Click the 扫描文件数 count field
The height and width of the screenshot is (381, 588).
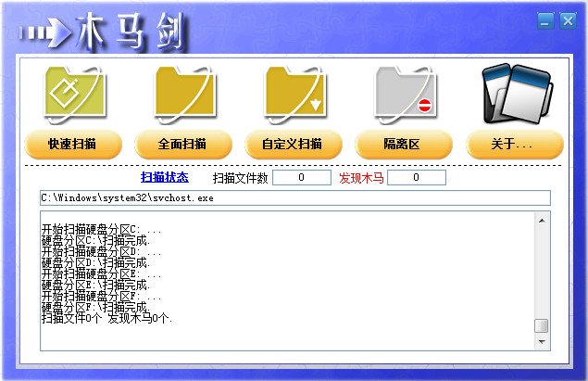pos(302,178)
